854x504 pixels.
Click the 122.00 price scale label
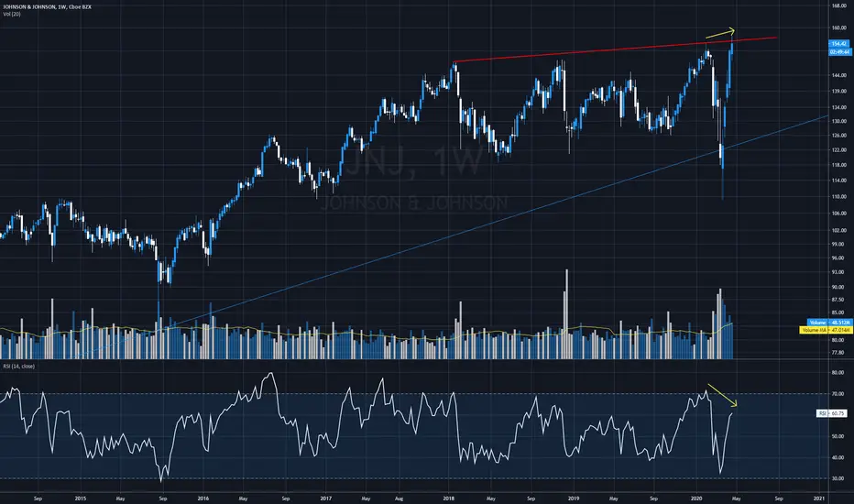pyautogui.click(x=838, y=150)
